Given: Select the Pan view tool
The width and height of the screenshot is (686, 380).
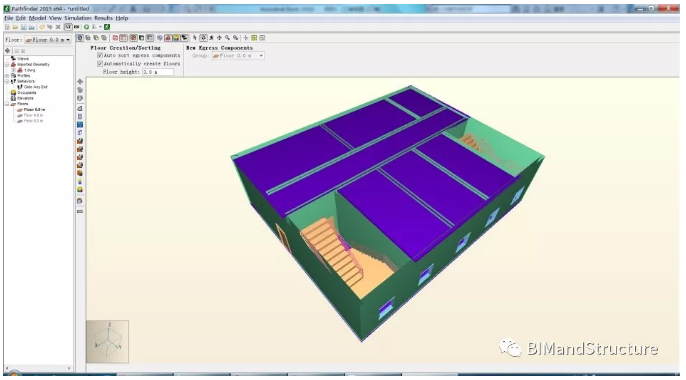Looking at the screenshot, I should [219, 38].
